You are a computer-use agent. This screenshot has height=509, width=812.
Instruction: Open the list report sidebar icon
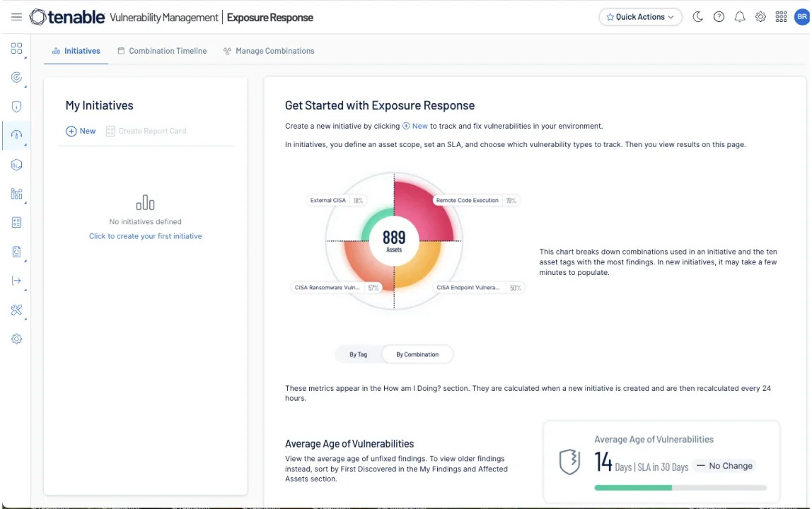(x=16, y=223)
